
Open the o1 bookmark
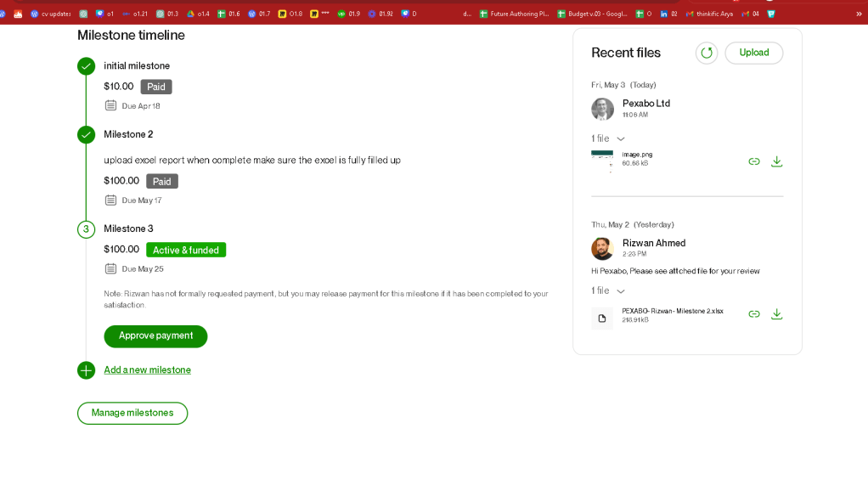tap(104, 14)
